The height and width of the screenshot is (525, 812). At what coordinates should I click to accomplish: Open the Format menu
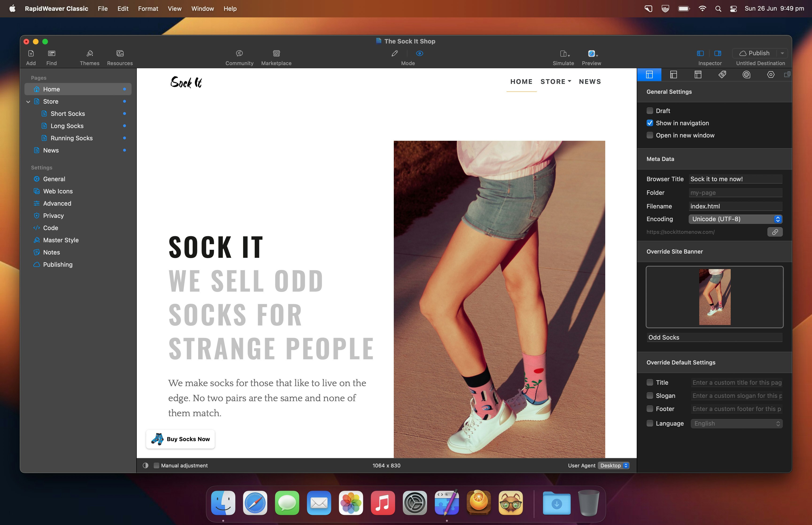pyautogui.click(x=148, y=8)
